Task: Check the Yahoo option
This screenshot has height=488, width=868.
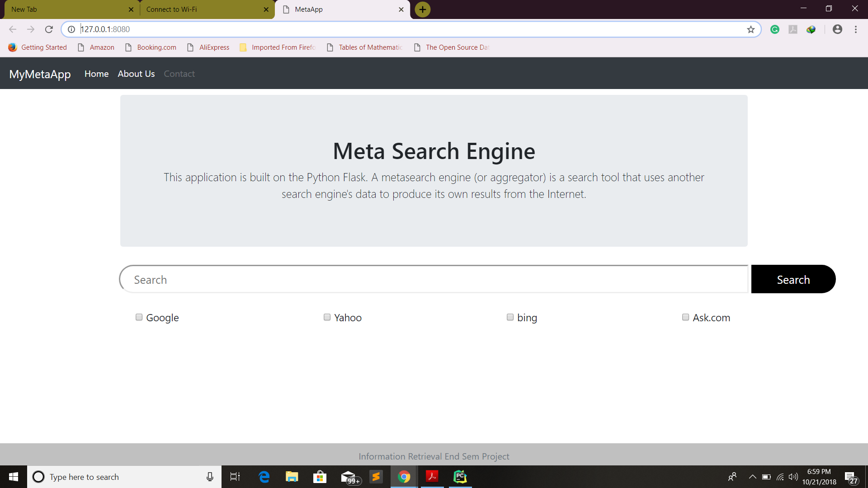Action: [x=327, y=317]
